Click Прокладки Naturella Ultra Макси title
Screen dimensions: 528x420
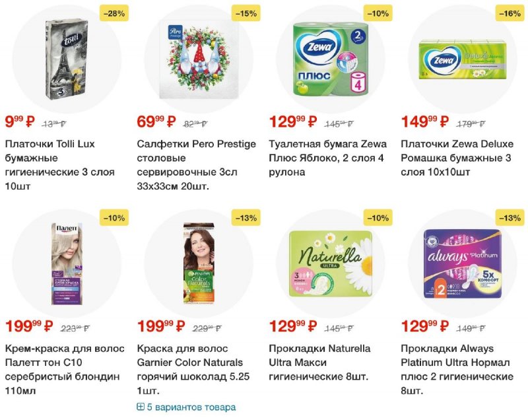tap(319, 363)
